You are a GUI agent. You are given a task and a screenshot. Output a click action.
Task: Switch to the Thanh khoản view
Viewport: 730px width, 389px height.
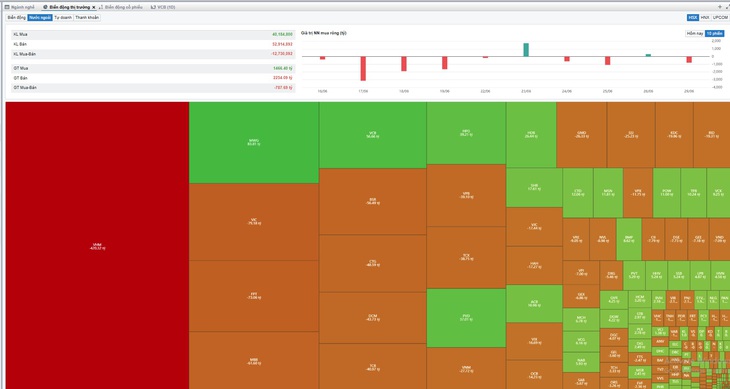coord(87,18)
